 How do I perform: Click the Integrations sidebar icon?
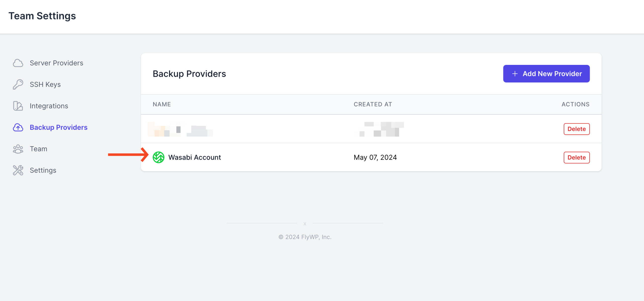coord(18,106)
